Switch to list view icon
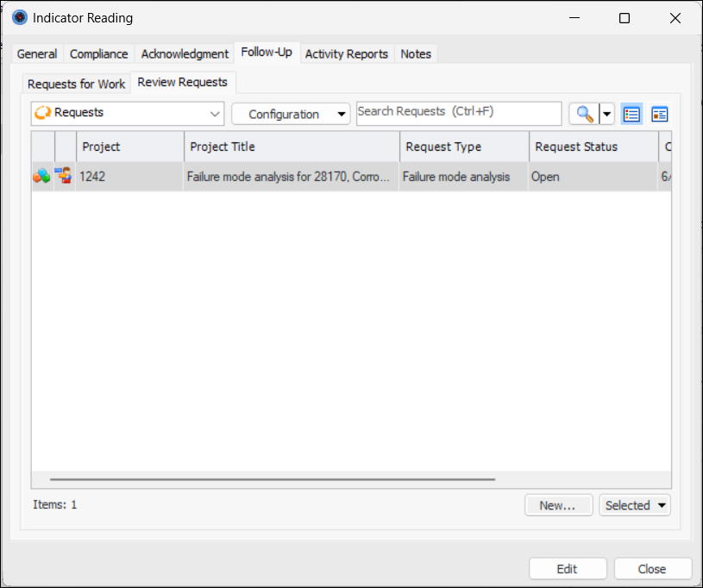Screen dimensions: 703x588 point(631,115)
